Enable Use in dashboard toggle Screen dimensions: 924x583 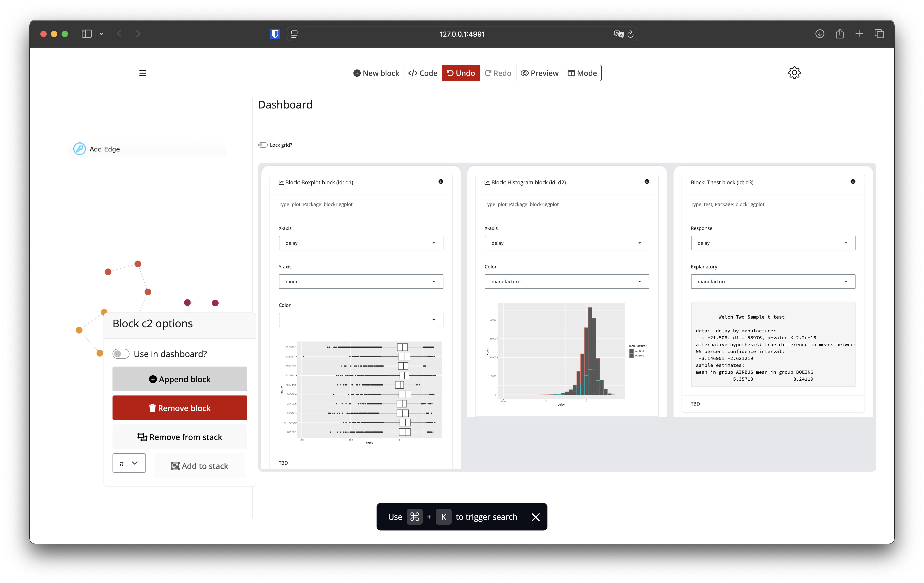(x=121, y=354)
